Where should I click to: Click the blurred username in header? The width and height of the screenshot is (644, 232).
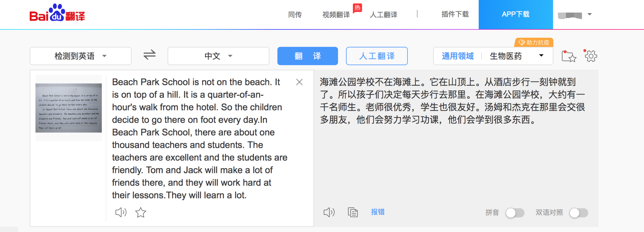(570, 15)
